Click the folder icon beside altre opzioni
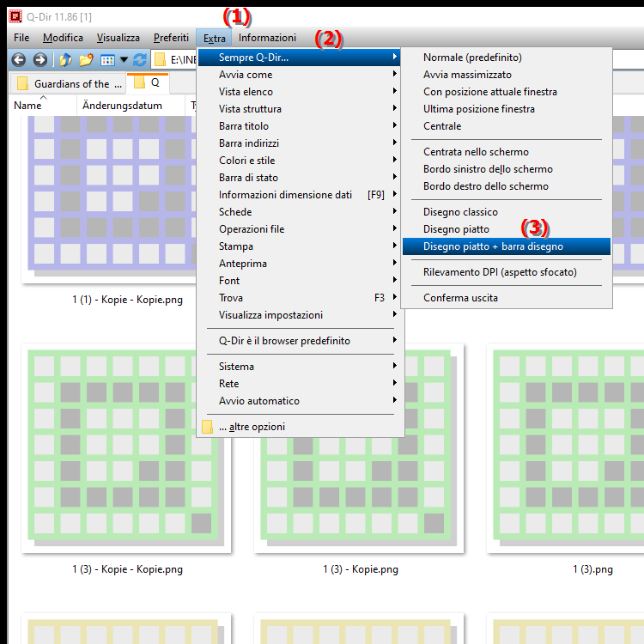 (x=207, y=427)
